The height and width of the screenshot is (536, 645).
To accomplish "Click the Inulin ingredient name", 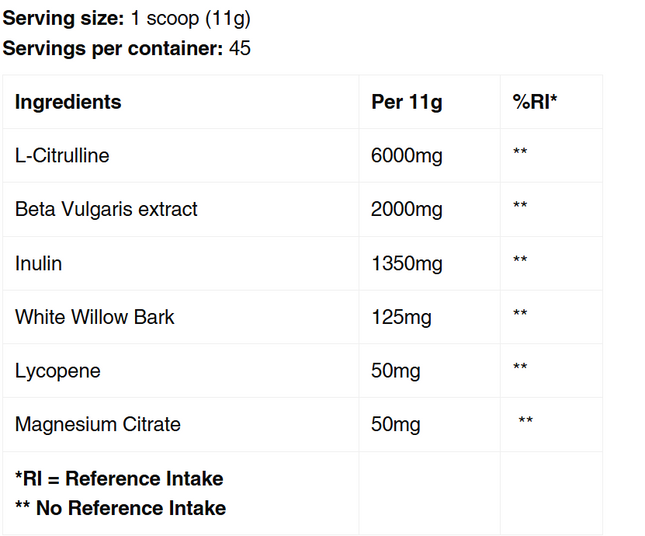I will (38, 263).
